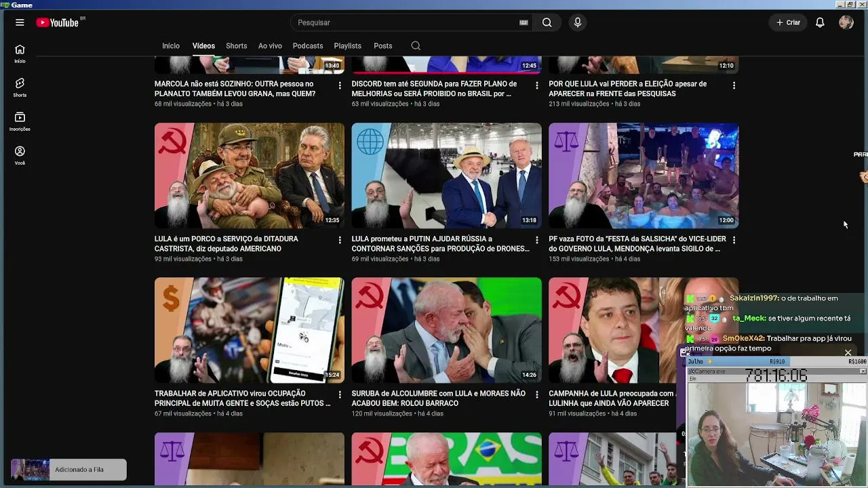Screen dimensions: 868x488
Task: Click the 'Game' window title text
Action: click(x=22, y=5)
